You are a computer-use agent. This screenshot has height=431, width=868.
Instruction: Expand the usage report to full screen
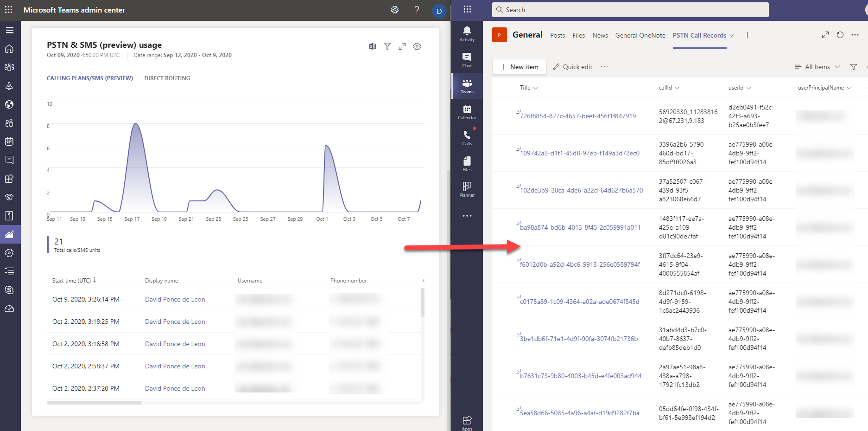402,46
